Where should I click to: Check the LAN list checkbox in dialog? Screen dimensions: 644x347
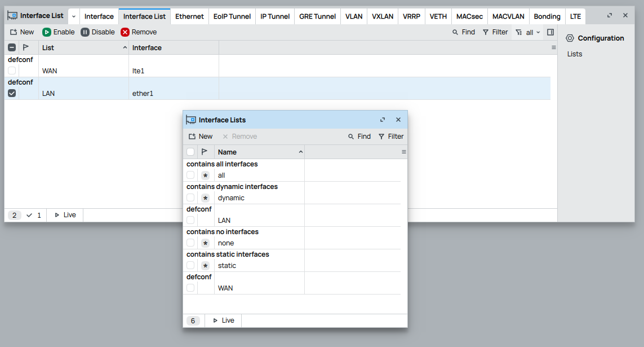tap(190, 221)
